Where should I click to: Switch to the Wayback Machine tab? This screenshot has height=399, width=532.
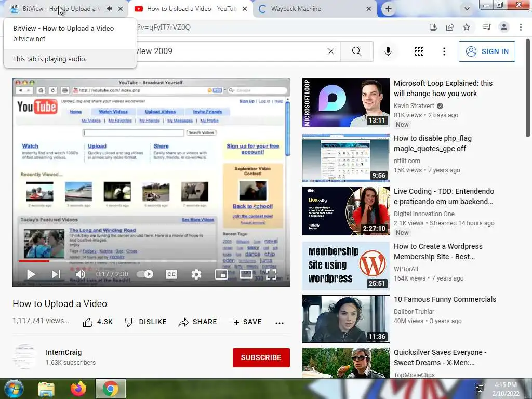314,9
